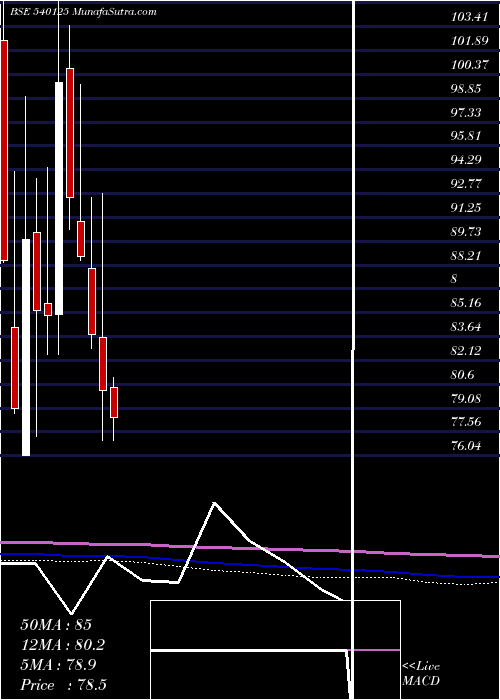The image size is (500, 700).
Task: Click the 83.64 price label
Action: point(467,327)
